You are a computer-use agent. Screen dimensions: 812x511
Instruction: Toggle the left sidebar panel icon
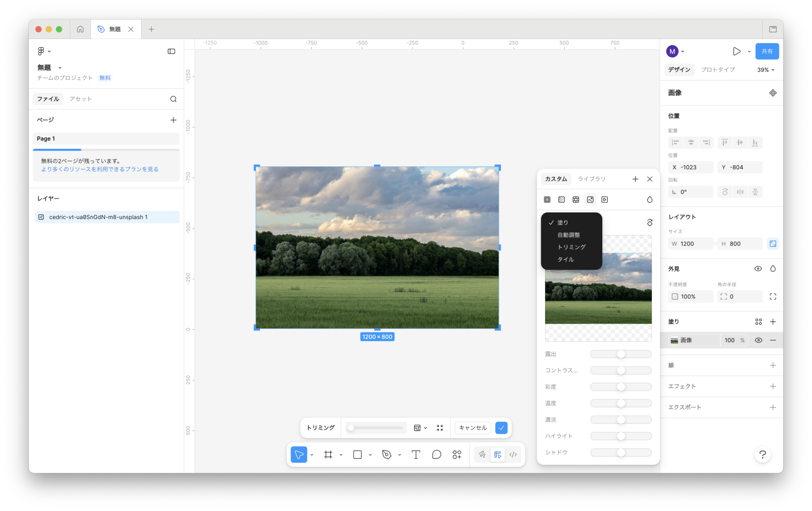click(171, 51)
